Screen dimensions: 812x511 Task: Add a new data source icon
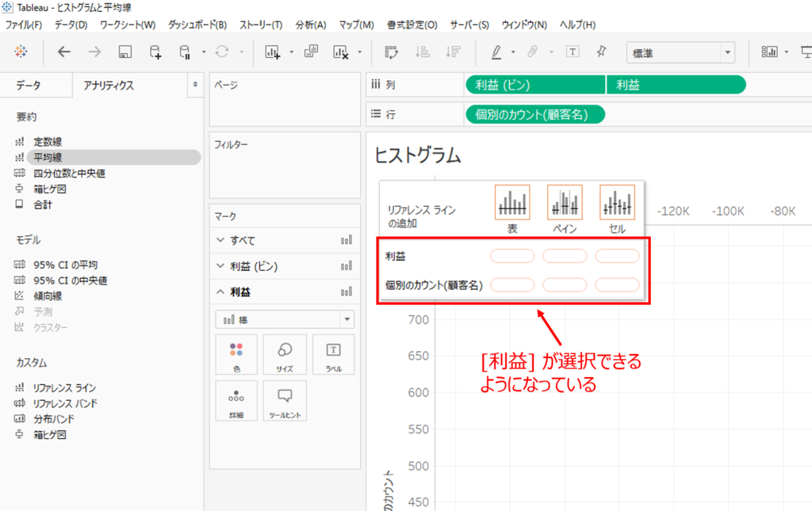pyautogui.click(x=155, y=51)
